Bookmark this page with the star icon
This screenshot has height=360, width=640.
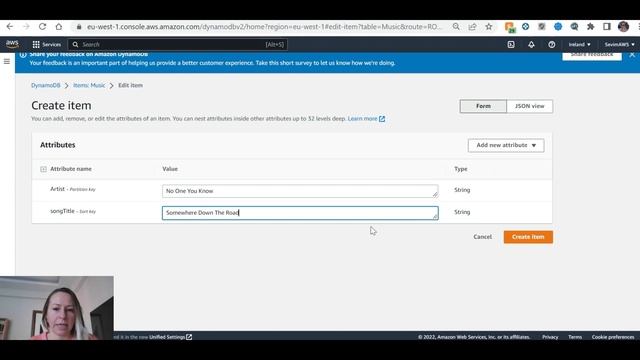[489, 27]
